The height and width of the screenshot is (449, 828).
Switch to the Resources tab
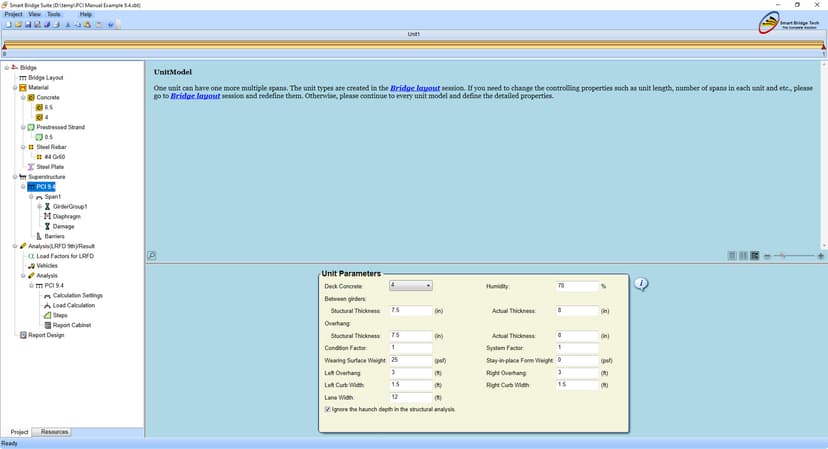pyautogui.click(x=54, y=432)
